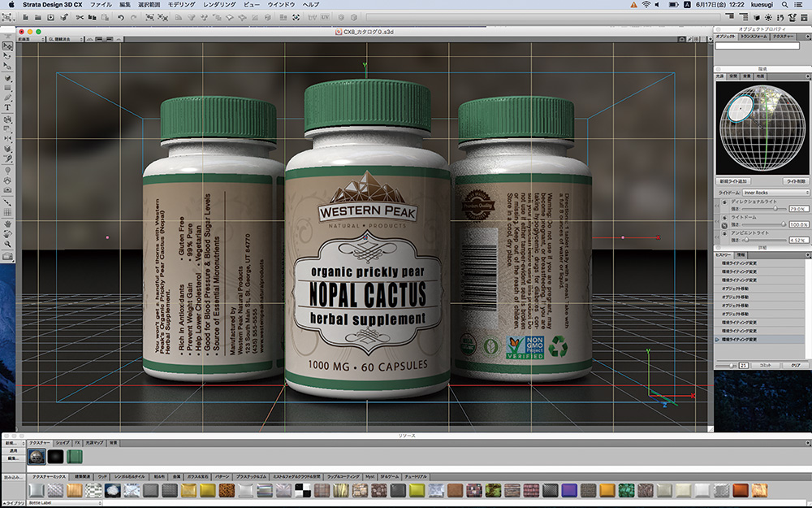Click the object name field in オブジェクトプロパティ

(757, 46)
